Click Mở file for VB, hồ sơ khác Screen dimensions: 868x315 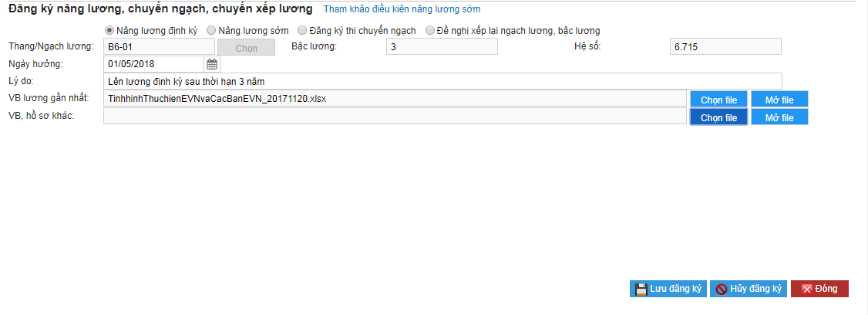point(779,117)
